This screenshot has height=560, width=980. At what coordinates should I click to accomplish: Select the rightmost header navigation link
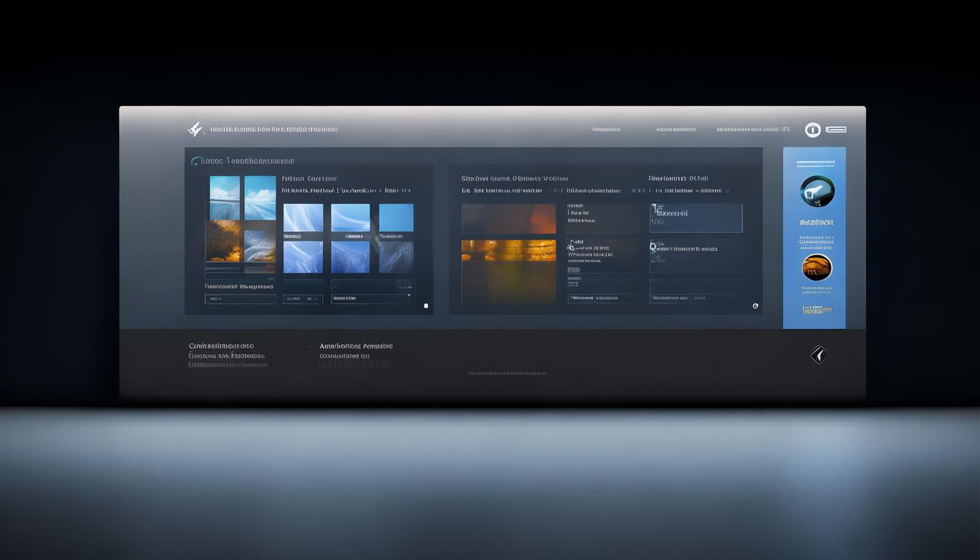(752, 130)
